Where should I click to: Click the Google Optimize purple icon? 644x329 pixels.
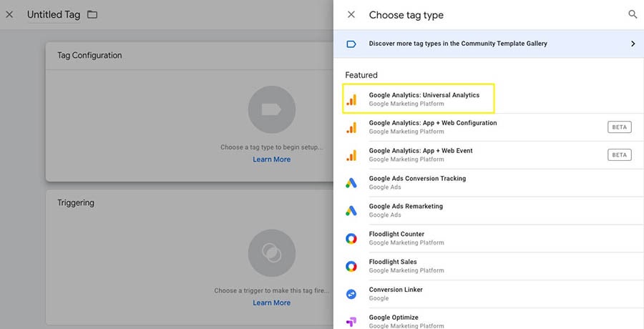tap(351, 322)
